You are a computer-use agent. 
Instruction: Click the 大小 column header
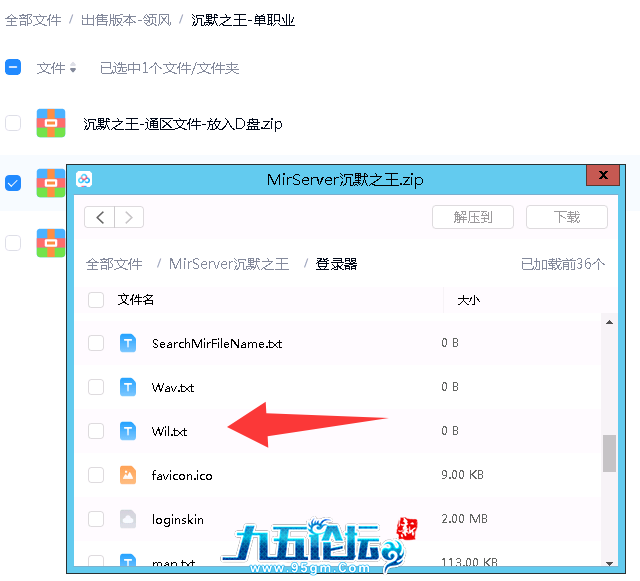[x=468, y=301]
